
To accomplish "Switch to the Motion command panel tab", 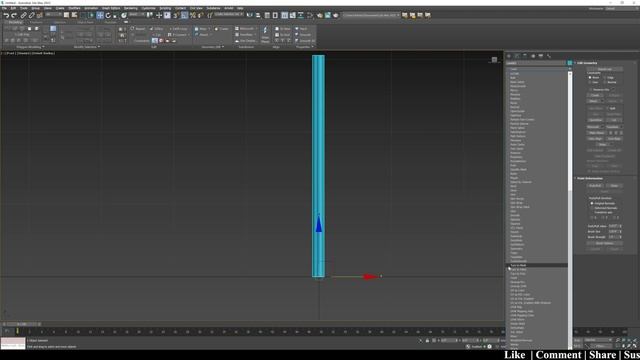I will 533,56.
